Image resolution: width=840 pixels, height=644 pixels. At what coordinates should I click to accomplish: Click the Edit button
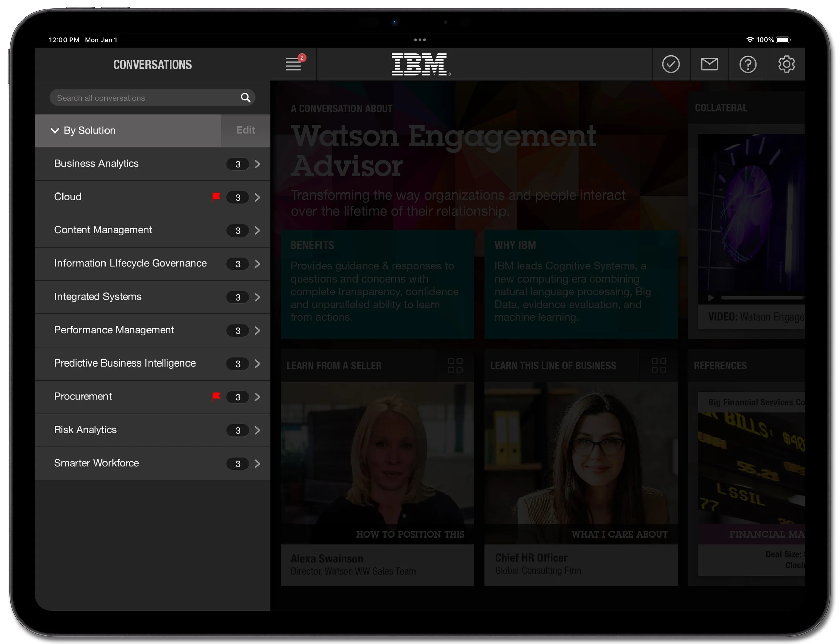click(x=245, y=130)
